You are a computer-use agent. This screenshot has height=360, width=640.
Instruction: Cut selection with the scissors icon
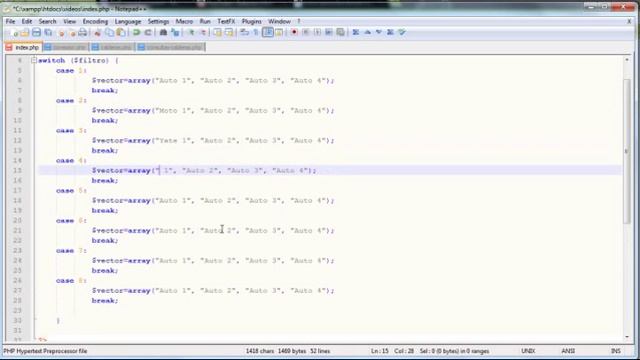click(97, 33)
